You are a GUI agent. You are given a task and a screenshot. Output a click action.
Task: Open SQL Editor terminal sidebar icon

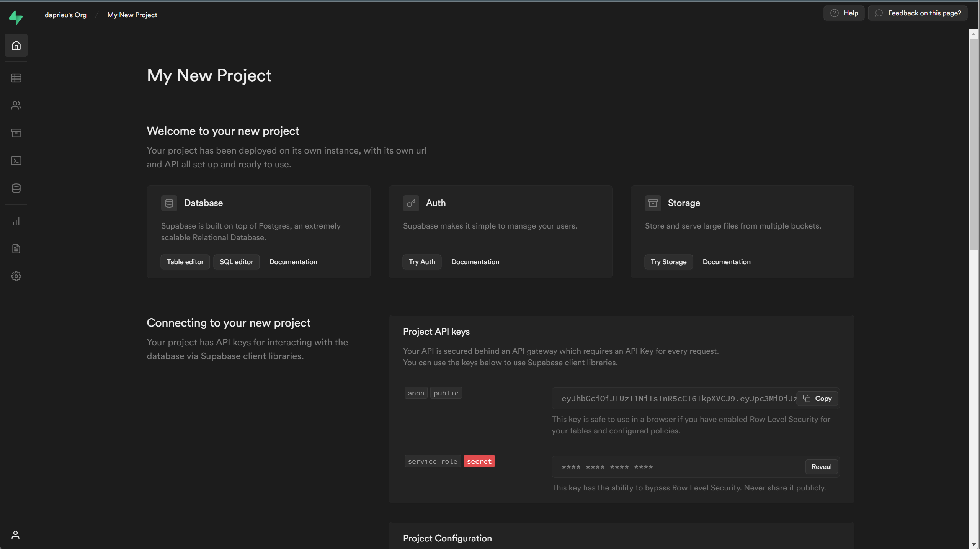pyautogui.click(x=16, y=161)
